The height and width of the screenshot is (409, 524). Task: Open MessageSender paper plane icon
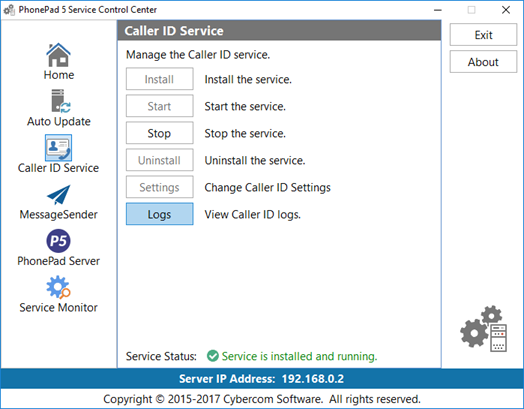tap(58, 194)
